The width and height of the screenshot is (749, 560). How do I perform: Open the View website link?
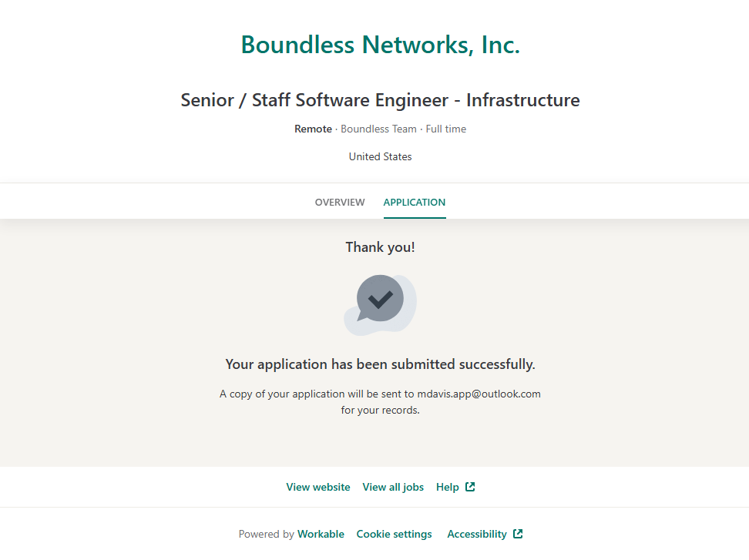[x=318, y=487]
